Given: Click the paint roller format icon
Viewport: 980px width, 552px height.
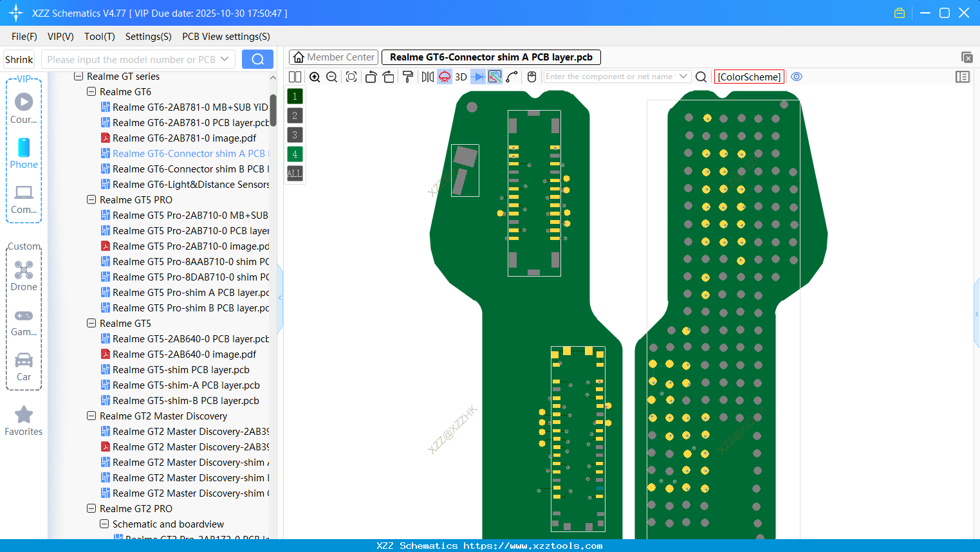Looking at the screenshot, I should pyautogui.click(x=407, y=77).
